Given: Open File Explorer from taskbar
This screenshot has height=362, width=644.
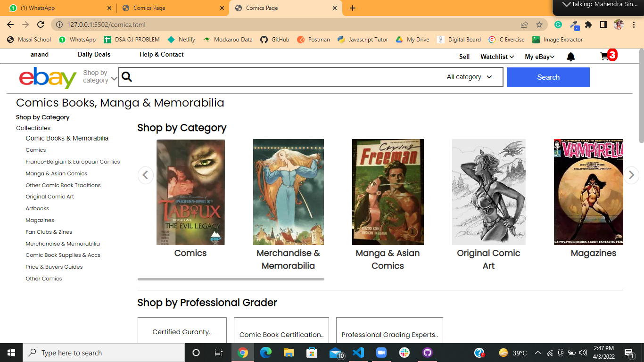Looking at the screenshot, I should (x=289, y=353).
